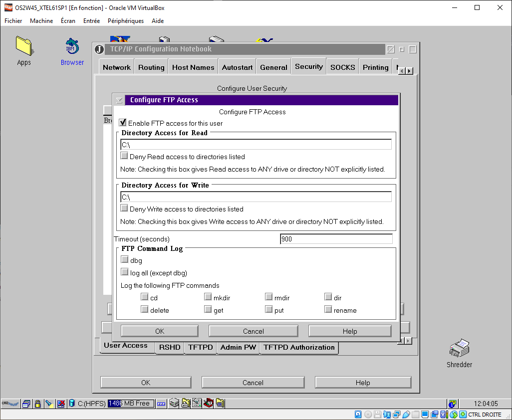This screenshot has width=512, height=420.
Task: Open the TCP/IP Notebook system menu icon
Action: coord(99,49)
